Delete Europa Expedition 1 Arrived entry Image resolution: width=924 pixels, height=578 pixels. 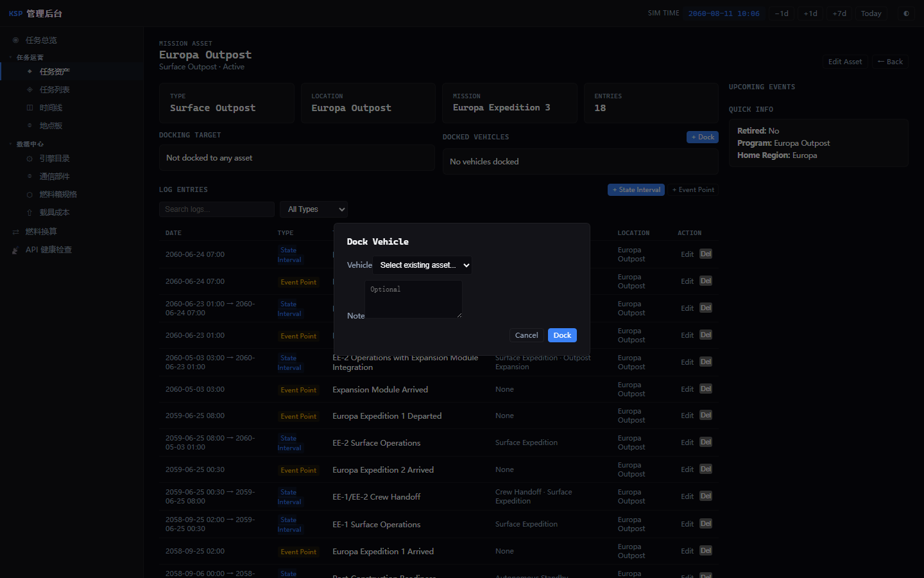point(706,550)
